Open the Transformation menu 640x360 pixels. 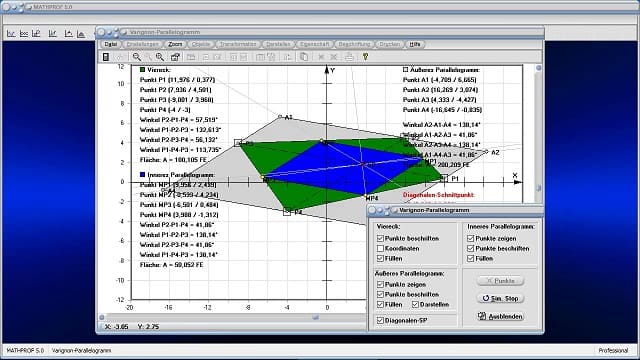click(238, 44)
